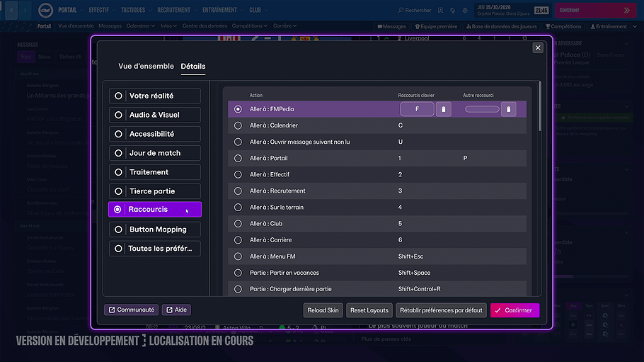Select the Audio & Visuel category

(155, 115)
